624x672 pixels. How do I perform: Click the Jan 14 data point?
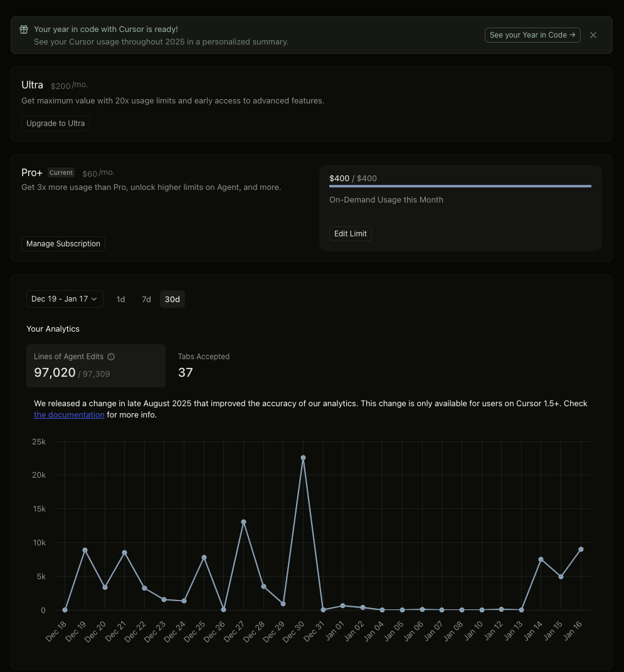[x=541, y=559]
